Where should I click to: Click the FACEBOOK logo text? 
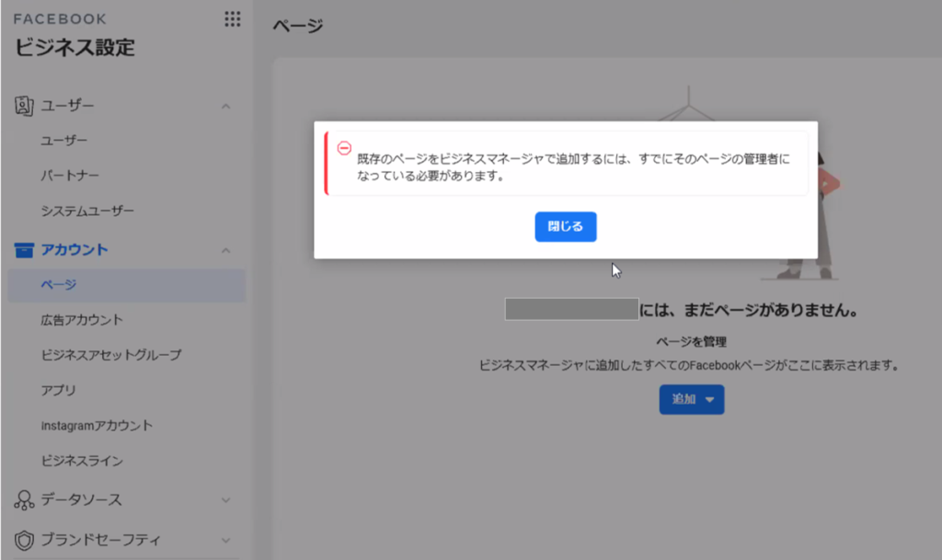click(60, 19)
